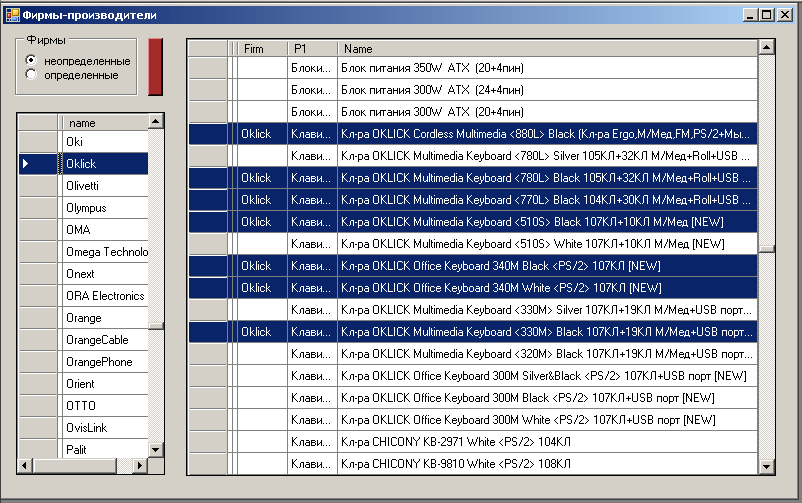Select OKLICK Multimedia Keyboard <780L> Black row
Viewport: 802px width, 503px height.
click(473, 178)
